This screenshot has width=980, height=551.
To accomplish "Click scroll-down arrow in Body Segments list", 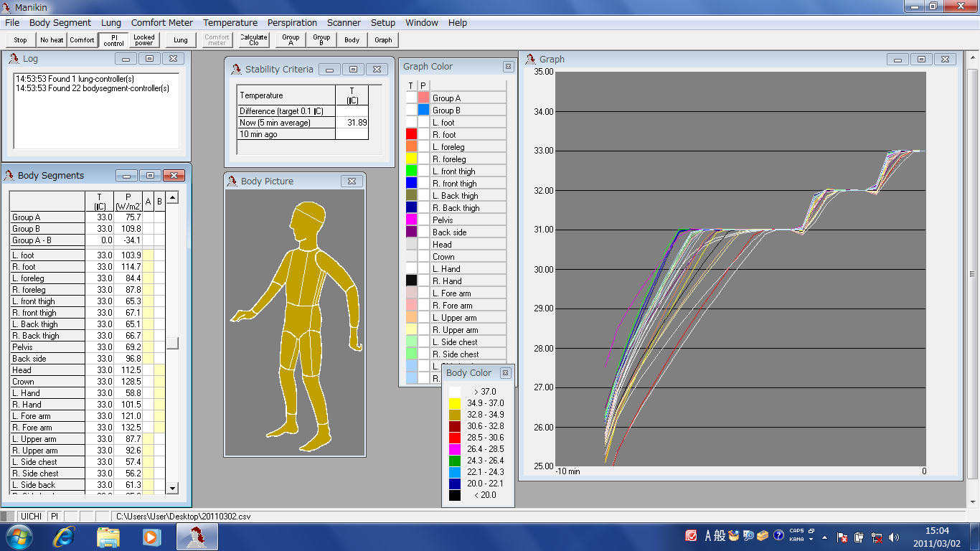I will (x=172, y=488).
